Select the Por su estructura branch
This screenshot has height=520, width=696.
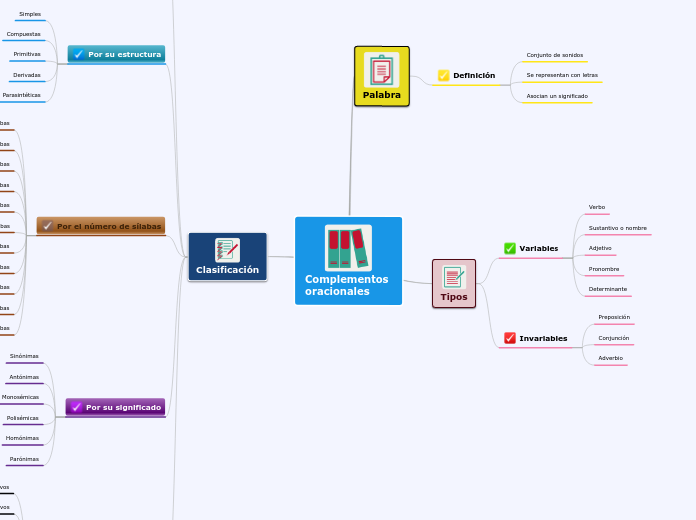[116, 54]
